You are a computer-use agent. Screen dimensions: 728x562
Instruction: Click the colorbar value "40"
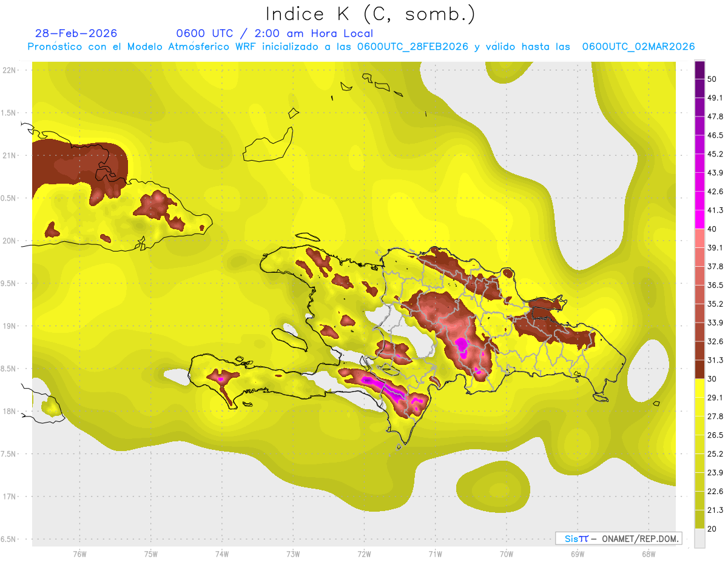712,229
